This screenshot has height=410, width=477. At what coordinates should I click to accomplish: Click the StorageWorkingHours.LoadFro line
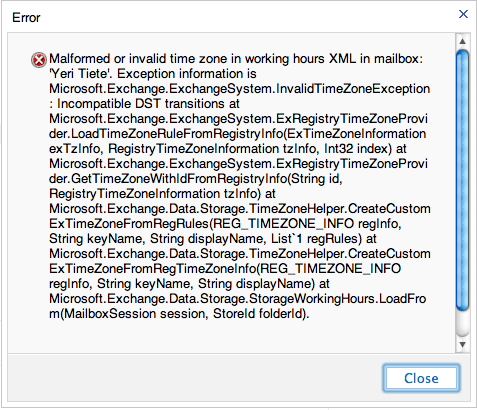click(x=238, y=299)
